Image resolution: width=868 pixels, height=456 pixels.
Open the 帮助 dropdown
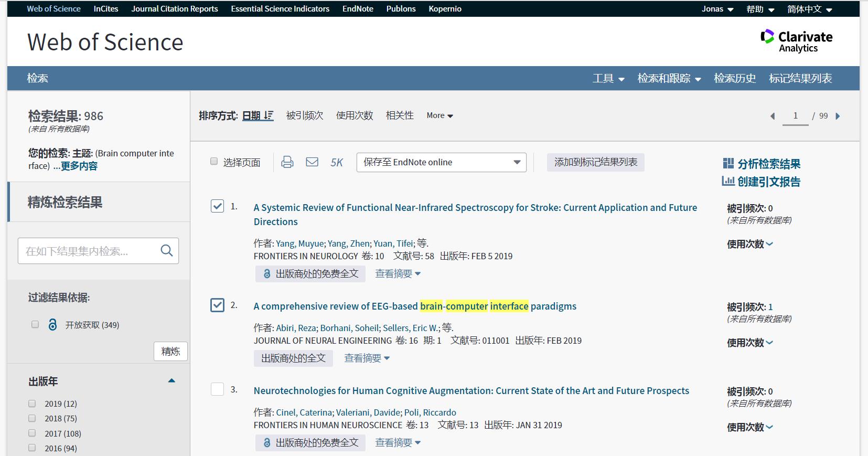pyautogui.click(x=760, y=9)
